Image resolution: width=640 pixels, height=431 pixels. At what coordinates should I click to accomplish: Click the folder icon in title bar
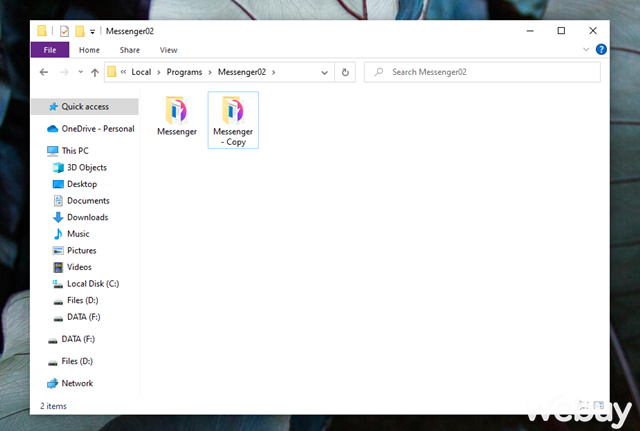click(x=42, y=31)
